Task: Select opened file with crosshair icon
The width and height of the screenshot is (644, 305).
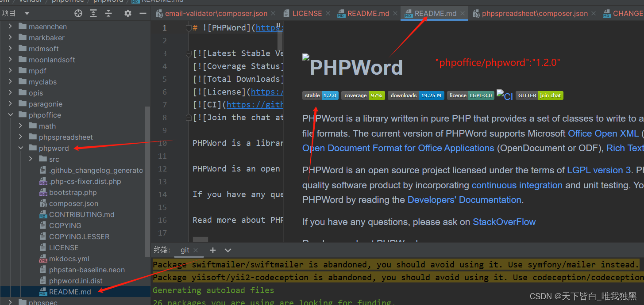Action: coord(78,13)
